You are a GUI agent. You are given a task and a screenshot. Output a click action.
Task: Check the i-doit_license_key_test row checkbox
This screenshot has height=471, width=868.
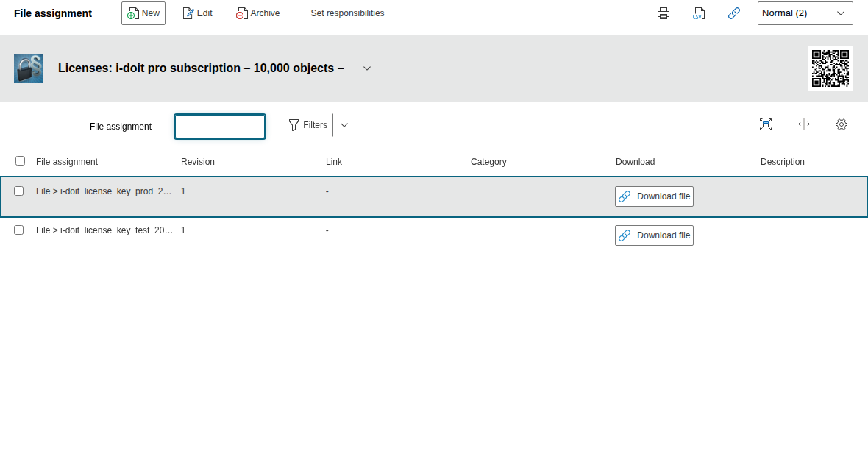click(x=19, y=230)
